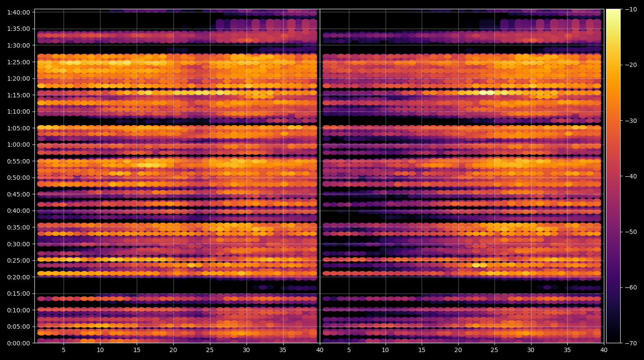Click x-axis tick 30 under the right heatmap

[531, 350]
